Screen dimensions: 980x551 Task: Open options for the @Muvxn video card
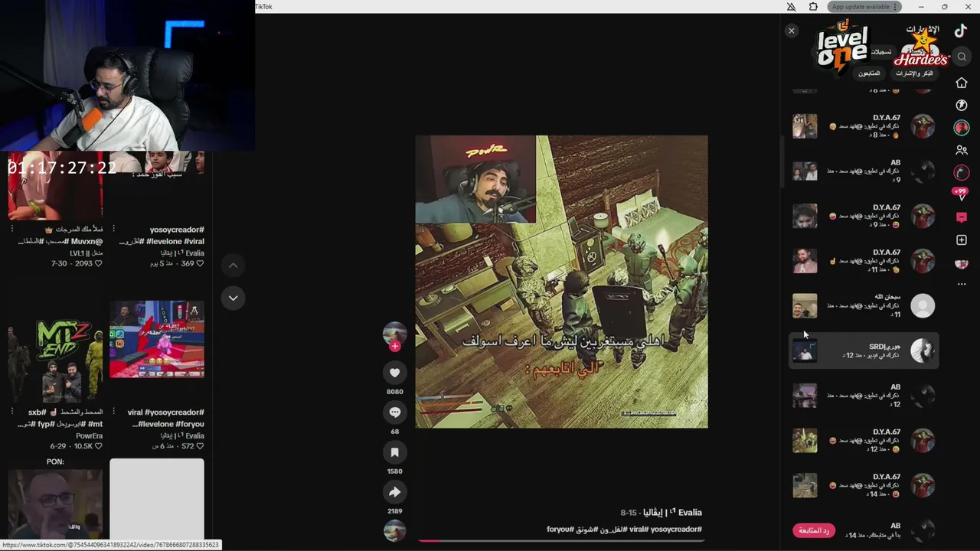click(x=12, y=229)
